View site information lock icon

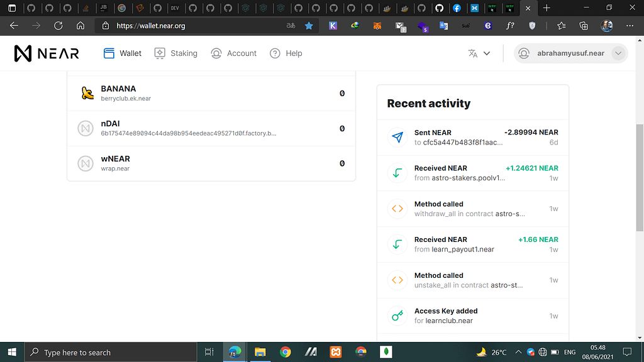point(106,25)
